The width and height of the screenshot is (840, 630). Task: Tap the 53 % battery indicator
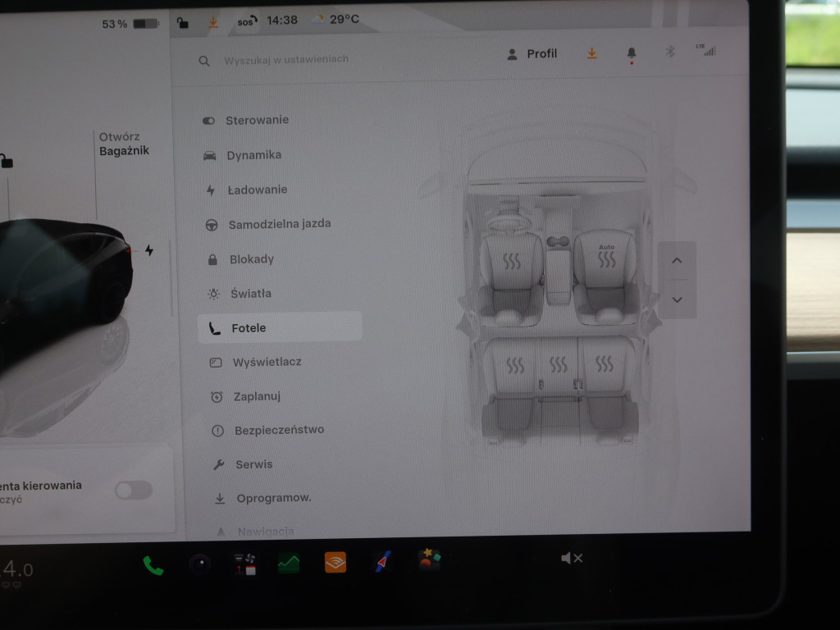(x=130, y=24)
